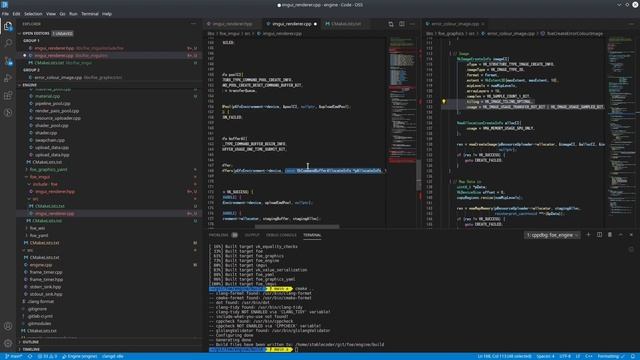640x360 pixels.
Task: Open the Extensions view
Action: click(x=8, y=95)
